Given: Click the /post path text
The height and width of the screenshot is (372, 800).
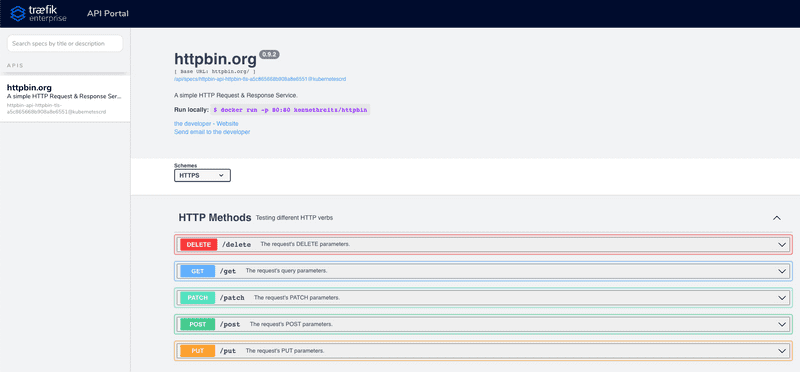Looking at the screenshot, I should tap(230, 325).
